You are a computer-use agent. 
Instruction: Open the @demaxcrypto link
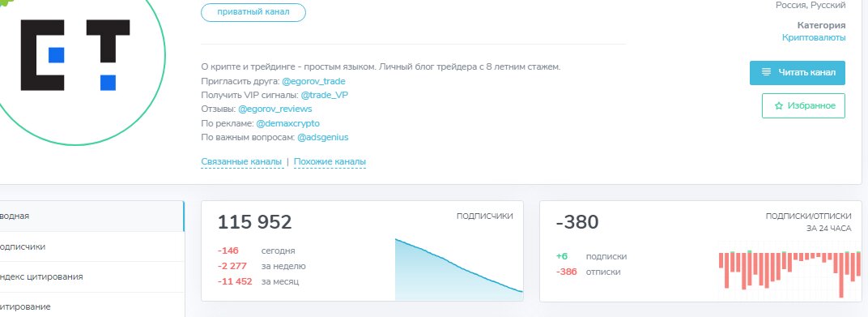(288, 123)
